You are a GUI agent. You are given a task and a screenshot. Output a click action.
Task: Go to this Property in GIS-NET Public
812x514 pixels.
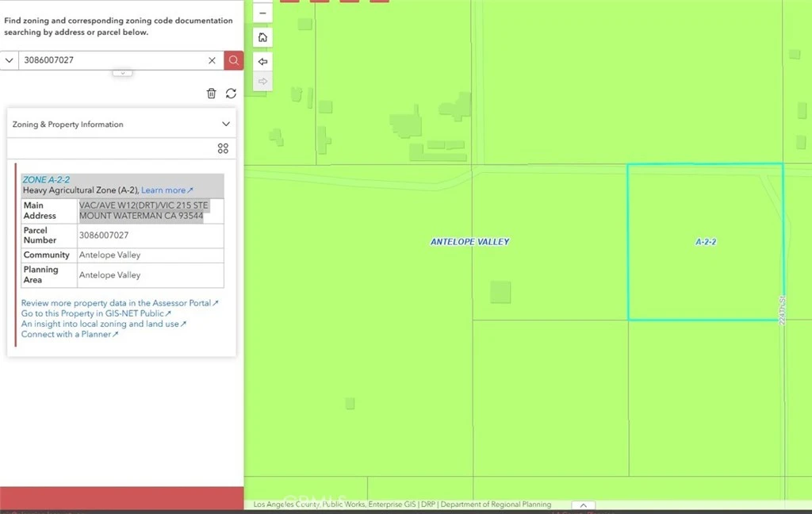pyautogui.click(x=95, y=313)
